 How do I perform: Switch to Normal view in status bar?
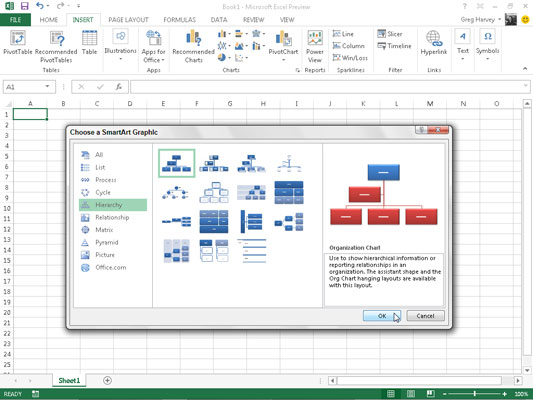(x=391, y=394)
